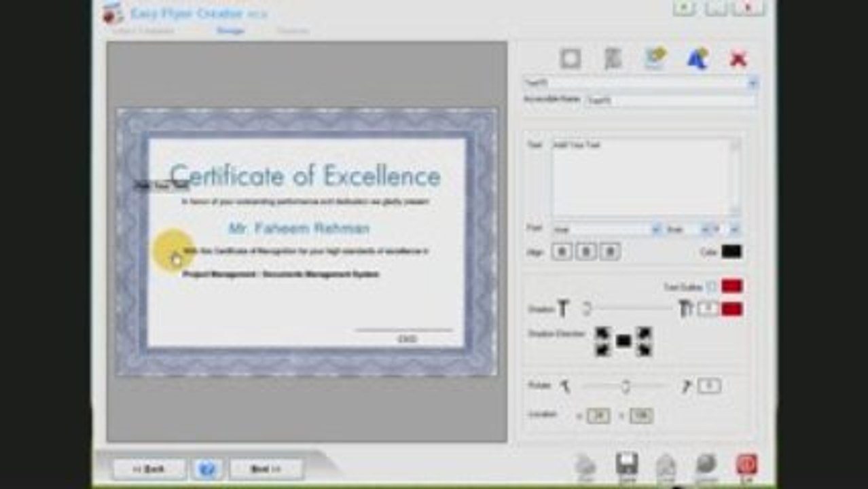Align text to the right
This screenshot has height=489, width=868.
[x=610, y=252]
